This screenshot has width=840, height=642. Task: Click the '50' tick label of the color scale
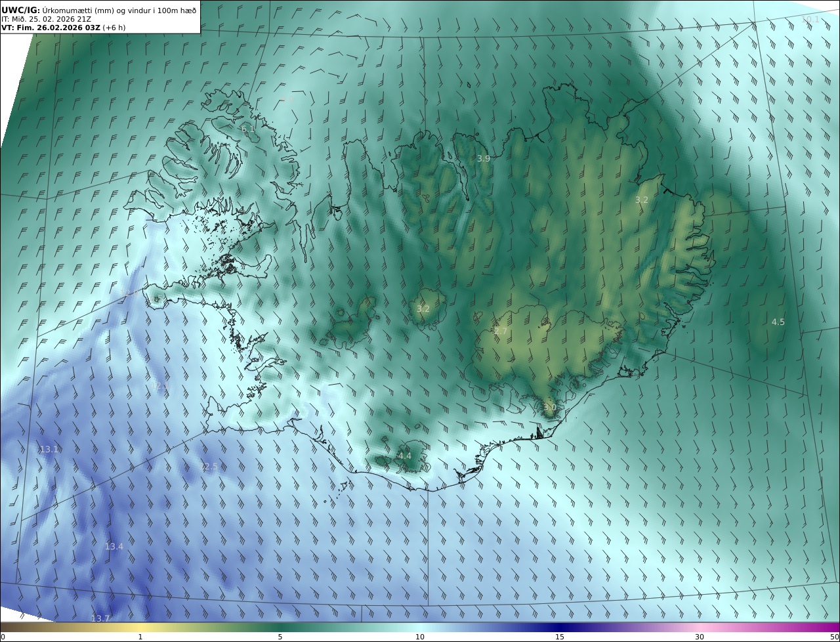pyautogui.click(x=834, y=637)
